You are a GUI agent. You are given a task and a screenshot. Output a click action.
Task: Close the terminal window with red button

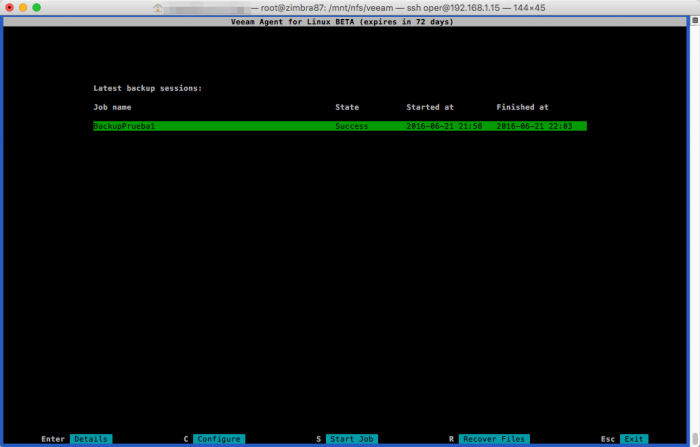tap(9, 7)
